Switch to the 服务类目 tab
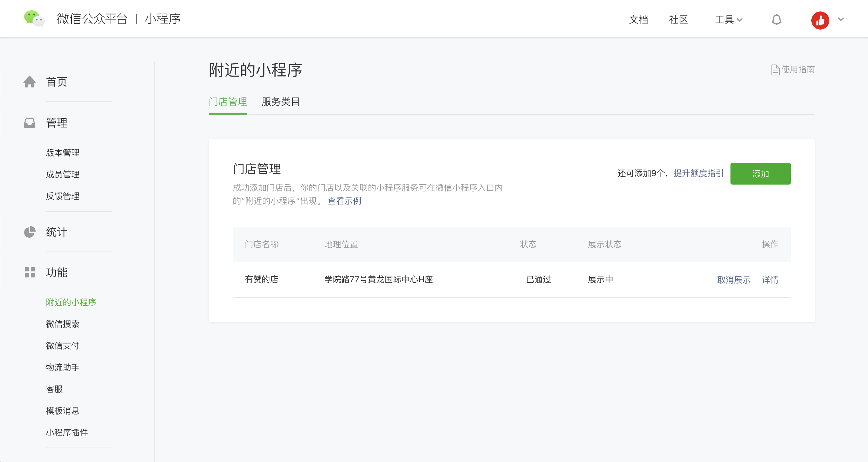 [x=281, y=101]
